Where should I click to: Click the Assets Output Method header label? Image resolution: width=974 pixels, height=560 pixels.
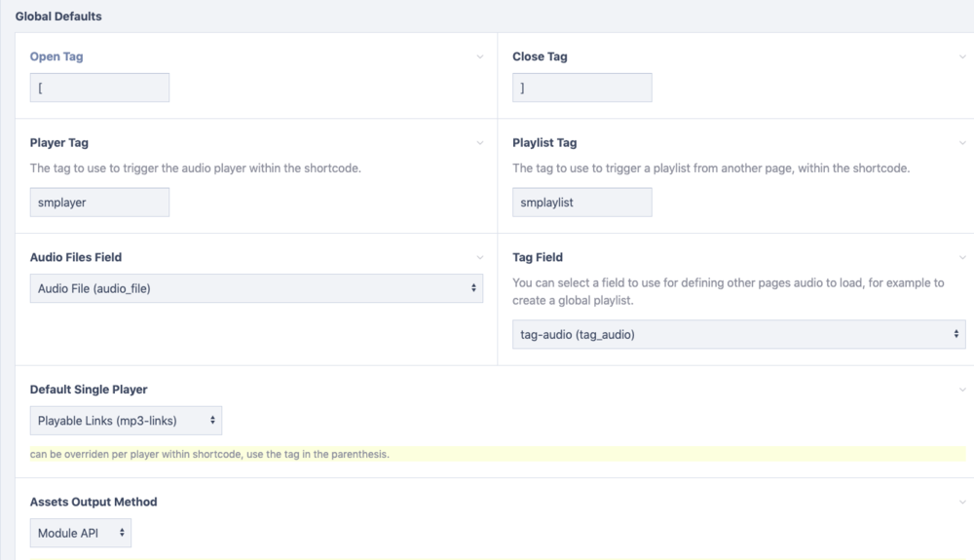click(94, 503)
